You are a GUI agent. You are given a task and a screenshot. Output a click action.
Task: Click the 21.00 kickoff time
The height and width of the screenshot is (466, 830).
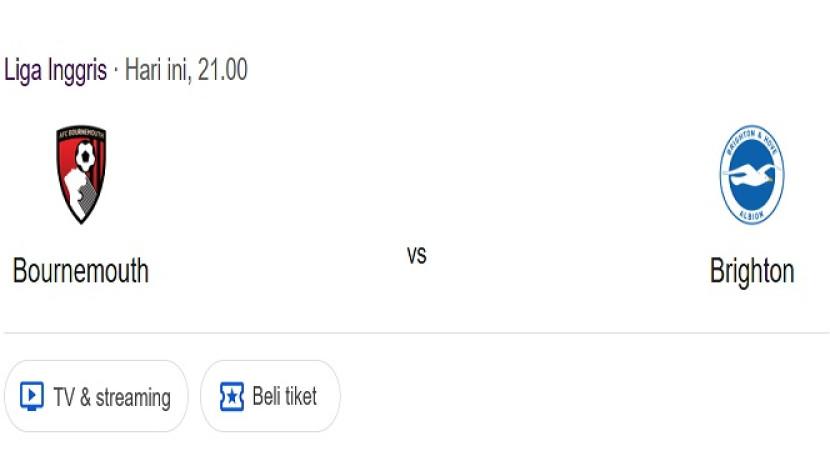[222, 71]
